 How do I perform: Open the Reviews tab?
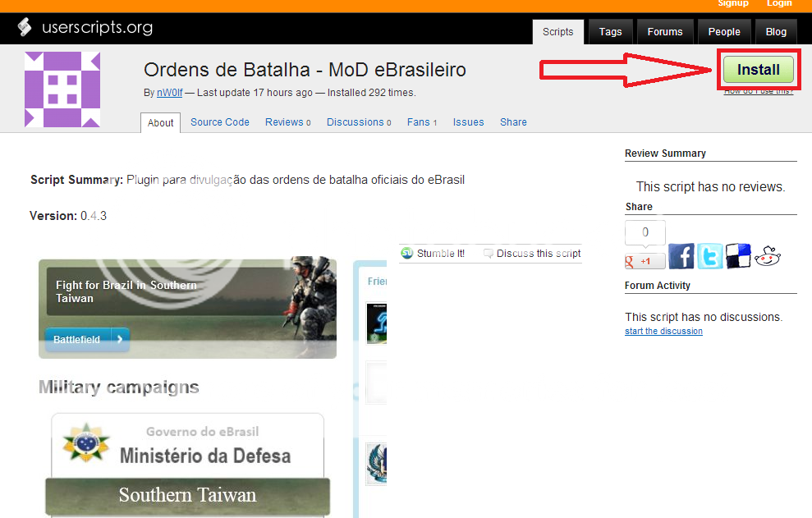(x=288, y=122)
